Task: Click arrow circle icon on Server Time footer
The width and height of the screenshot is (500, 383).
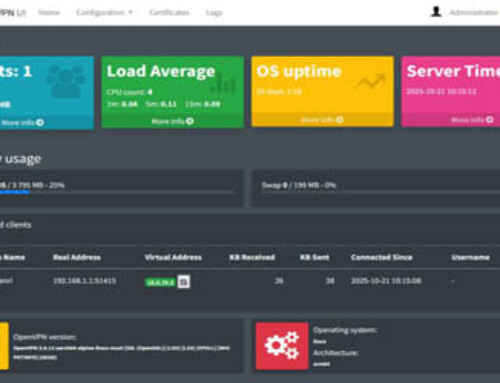Action: point(490,120)
